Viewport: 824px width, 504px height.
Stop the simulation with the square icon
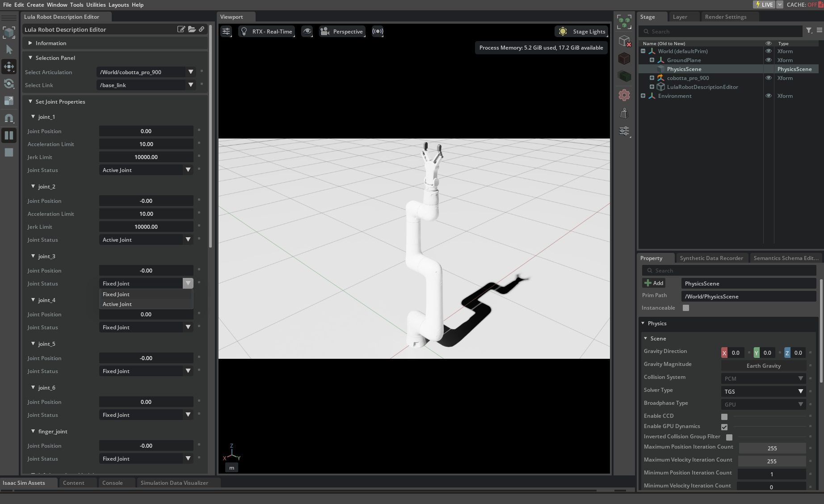point(9,152)
